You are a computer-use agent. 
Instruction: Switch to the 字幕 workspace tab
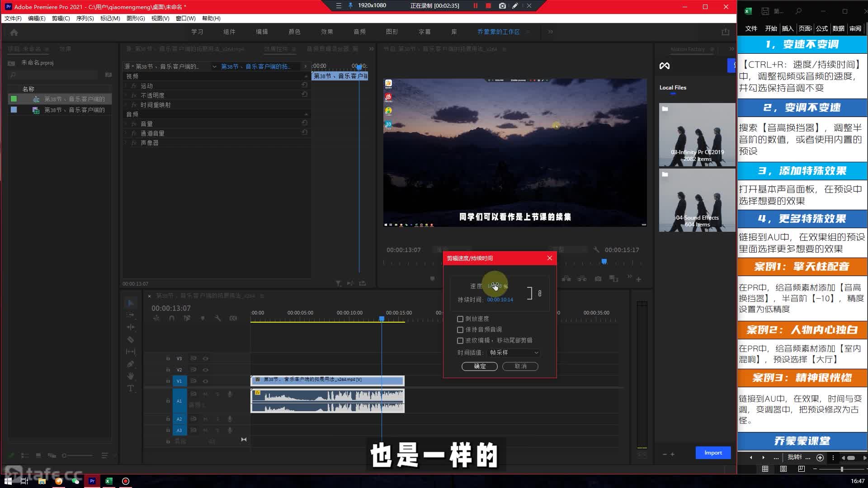[x=425, y=32]
